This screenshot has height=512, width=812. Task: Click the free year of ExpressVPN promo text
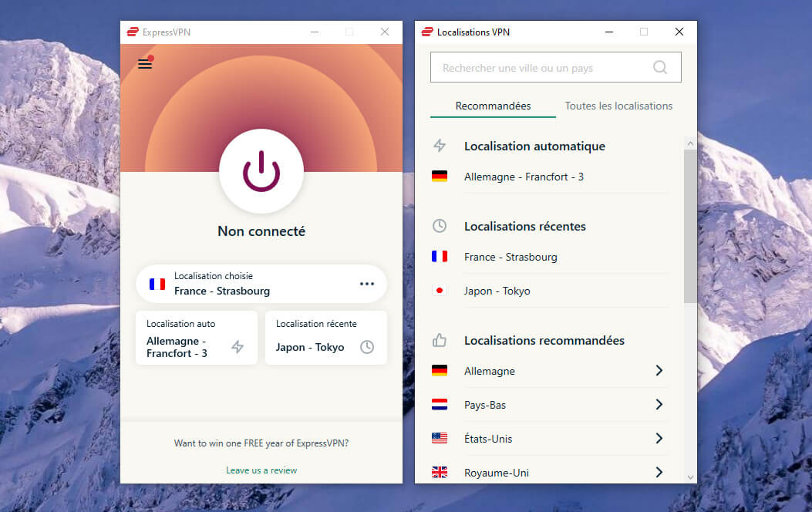[x=261, y=443]
